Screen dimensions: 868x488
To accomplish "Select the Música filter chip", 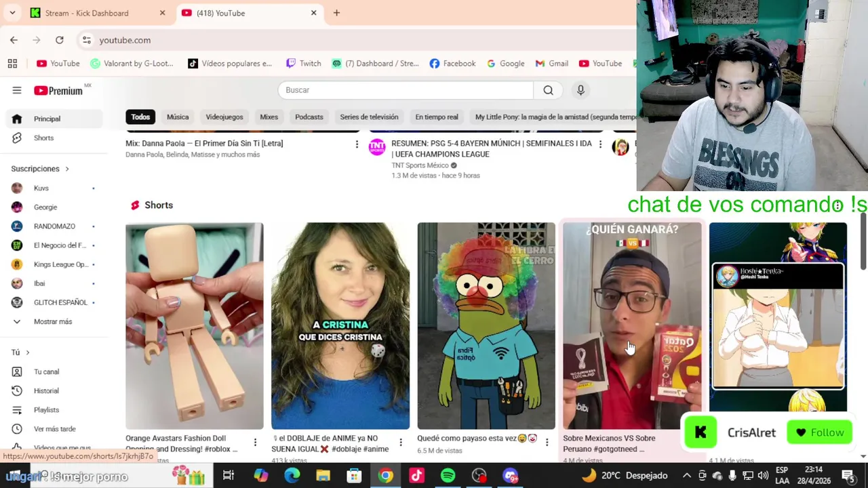I will tap(178, 117).
